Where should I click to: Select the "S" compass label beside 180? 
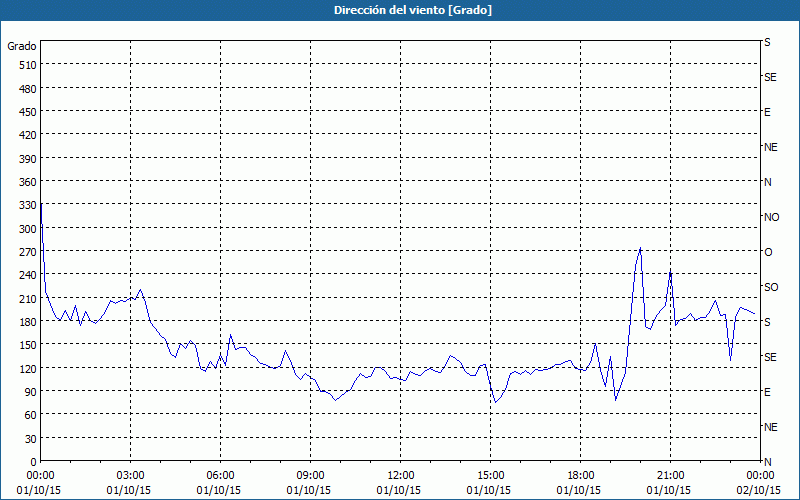[x=767, y=322]
